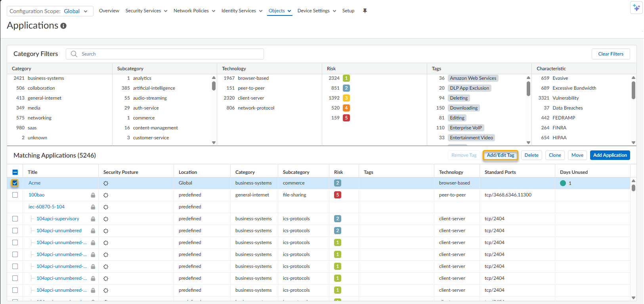Click the lock icon on 100bao row
Viewport: 644px width, 304px height.
pos(93,195)
